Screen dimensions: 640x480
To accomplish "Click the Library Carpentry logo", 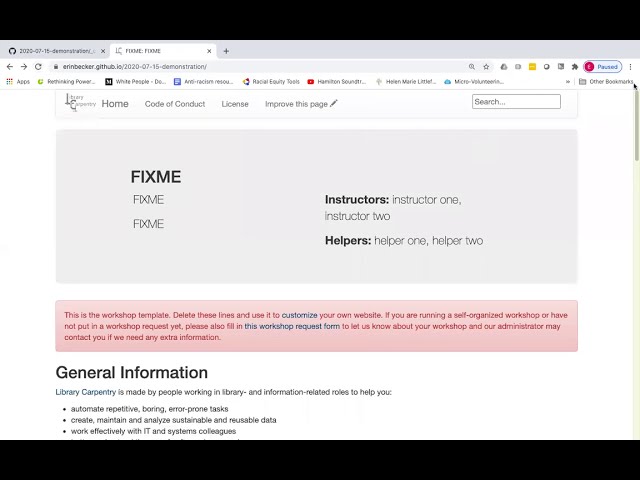I will coord(80,102).
